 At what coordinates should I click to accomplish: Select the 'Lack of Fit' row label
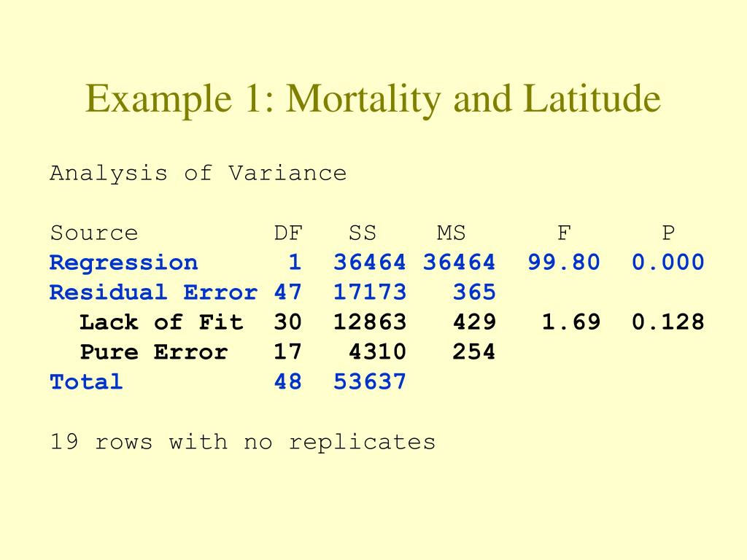tap(161, 322)
